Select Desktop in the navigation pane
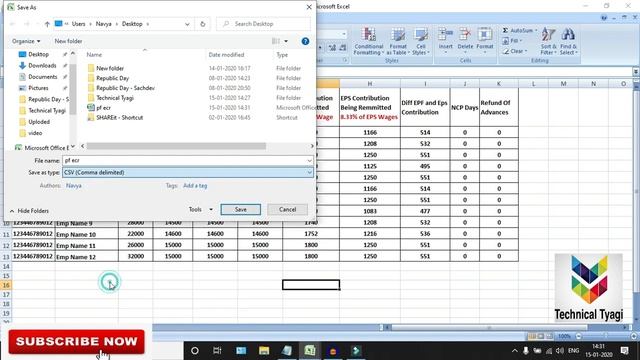This screenshot has width=640, height=360. pos(38,54)
